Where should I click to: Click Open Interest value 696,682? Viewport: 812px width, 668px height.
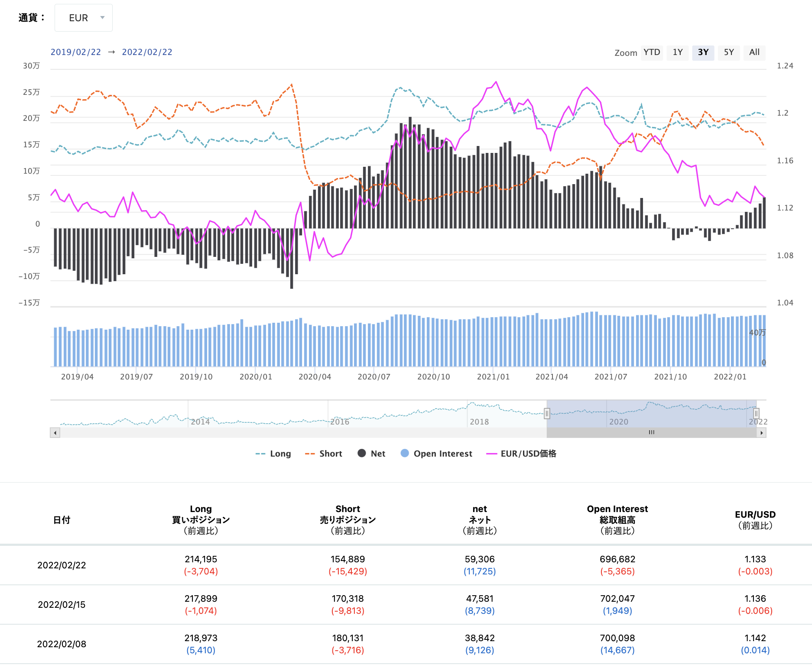pyautogui.click(x=617, y=559)
